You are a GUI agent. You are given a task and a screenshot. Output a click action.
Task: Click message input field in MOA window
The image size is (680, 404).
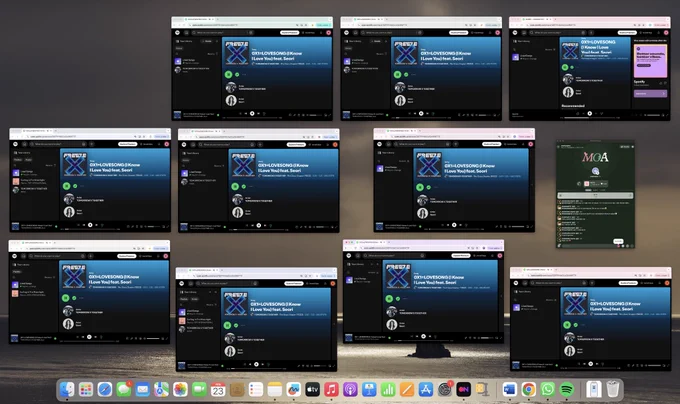(x=588, y=245)
